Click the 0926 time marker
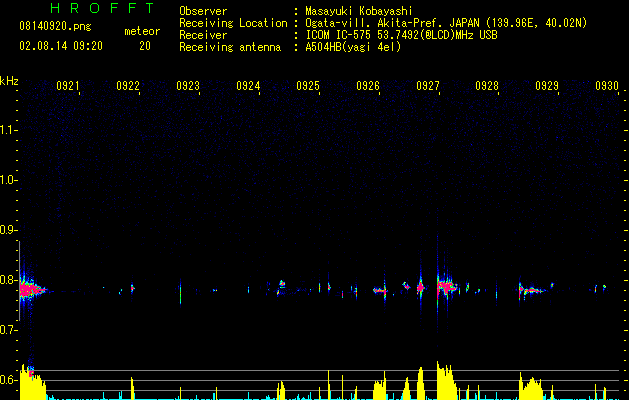This screenshot has height=400, width=629. [x=368, y=86]
